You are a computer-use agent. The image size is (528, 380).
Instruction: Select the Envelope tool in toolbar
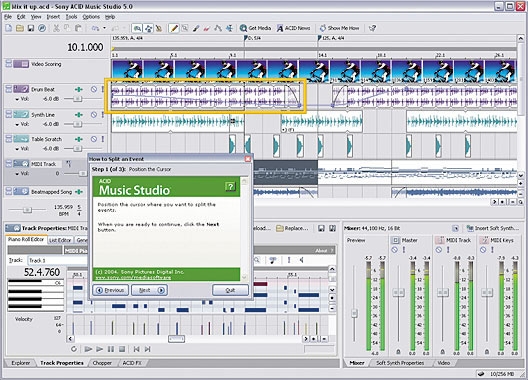tap(218, 28)
